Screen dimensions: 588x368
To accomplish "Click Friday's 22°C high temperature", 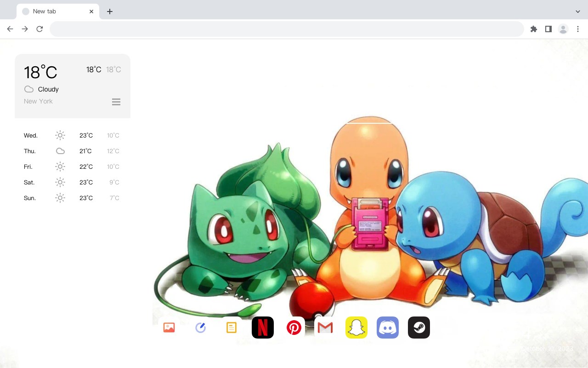I will coord(86,167).
